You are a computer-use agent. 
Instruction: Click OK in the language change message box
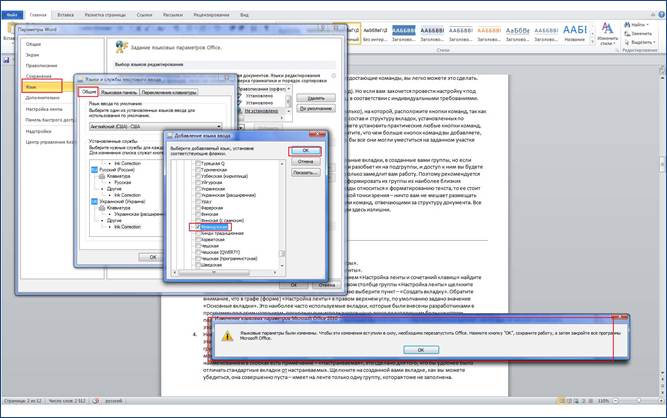pyautogui.click(x=421, y=350)
